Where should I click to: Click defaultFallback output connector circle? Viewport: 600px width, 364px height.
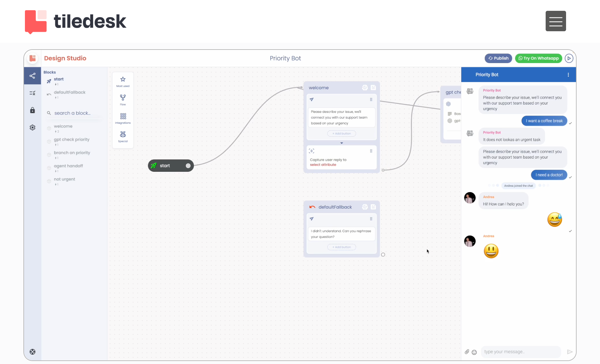[383, 254]
